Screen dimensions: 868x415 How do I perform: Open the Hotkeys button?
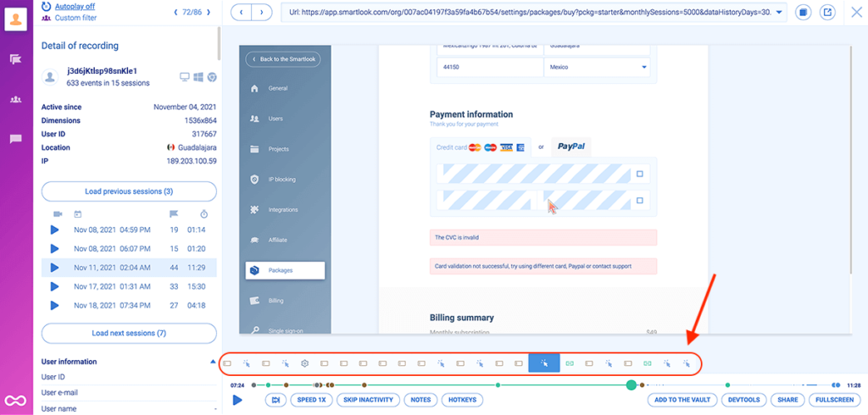pos(462,400)
